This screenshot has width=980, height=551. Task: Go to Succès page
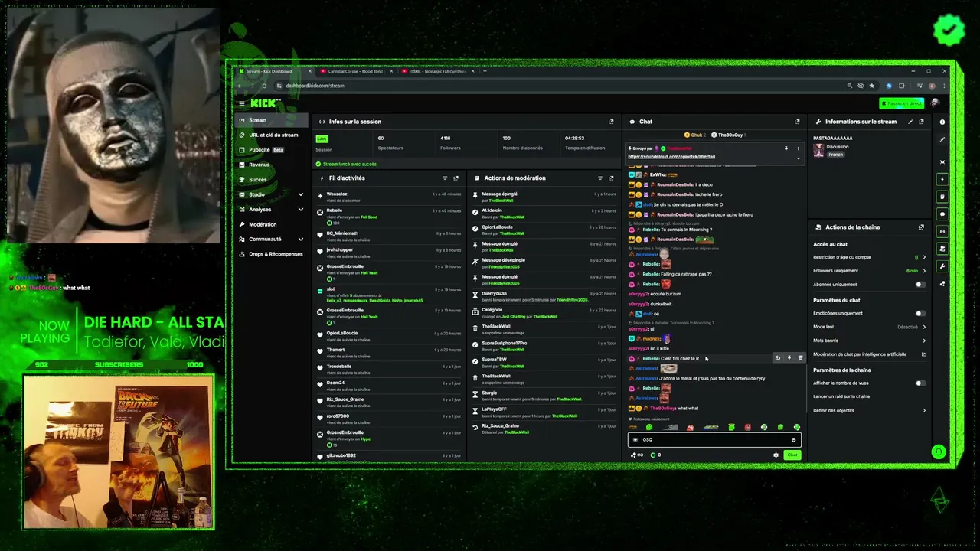[x=271, y=180]
